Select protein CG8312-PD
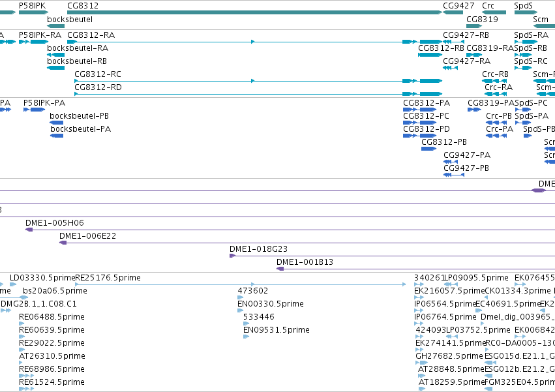 tap(427, 129)
